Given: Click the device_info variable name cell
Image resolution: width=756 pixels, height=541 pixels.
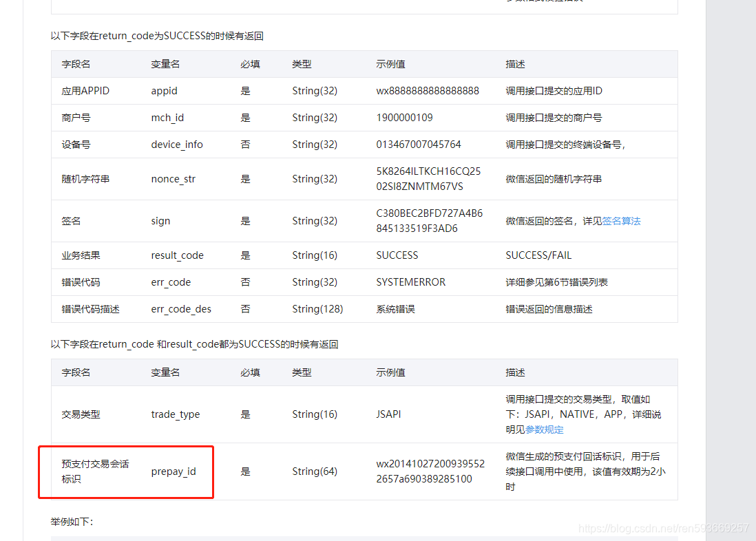Looking at the screenshot, I should click(x=177, y=144).
